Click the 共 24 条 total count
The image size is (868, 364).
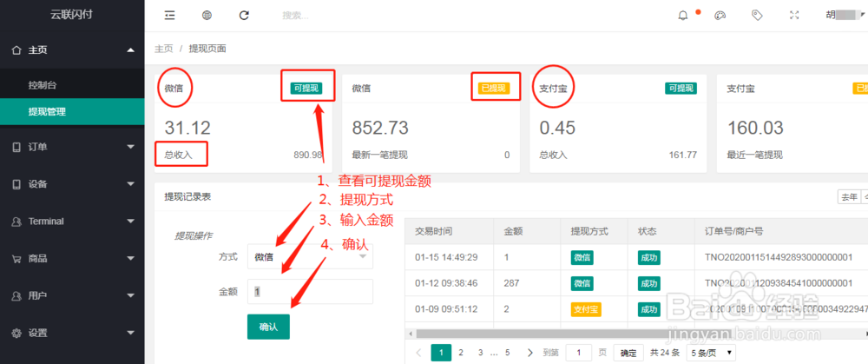pyautogui.click(x=665, y=353)
